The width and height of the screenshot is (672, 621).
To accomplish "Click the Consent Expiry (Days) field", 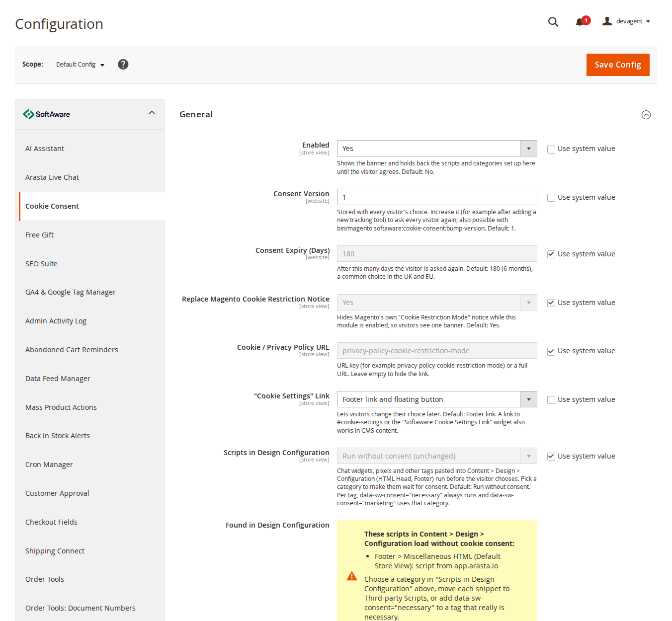I will (437, 254).
